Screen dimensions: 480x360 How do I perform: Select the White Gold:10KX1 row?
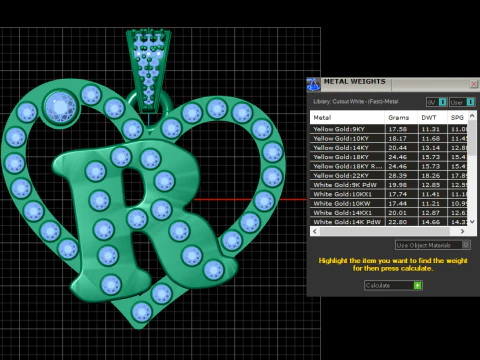(x=389, y=194)
